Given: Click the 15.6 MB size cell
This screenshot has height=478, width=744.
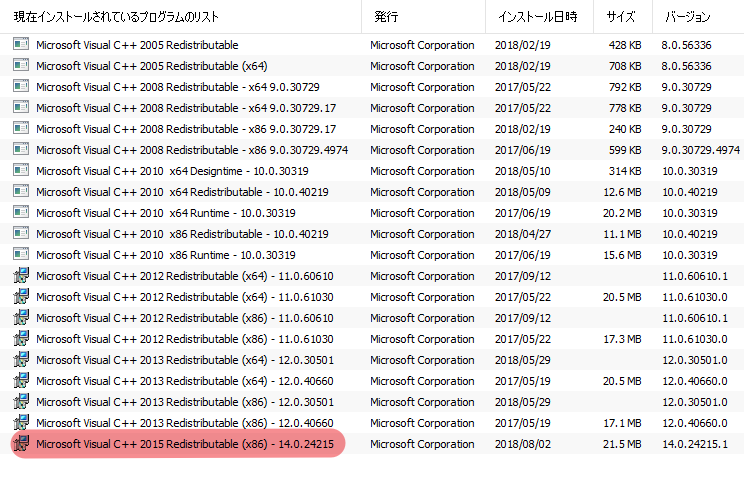Looking at the screenshot, I should click(x=622, y=255).
